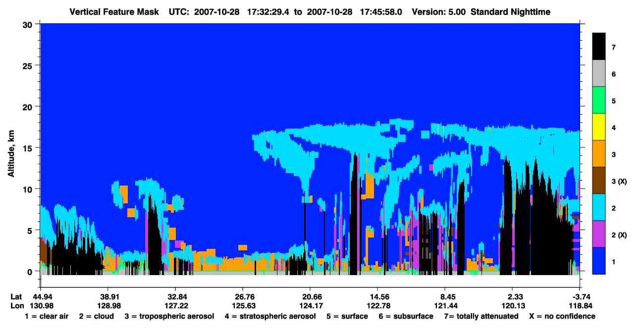Click latitude value 44.94
The image size is (644, 330).
tap(42, 296)
